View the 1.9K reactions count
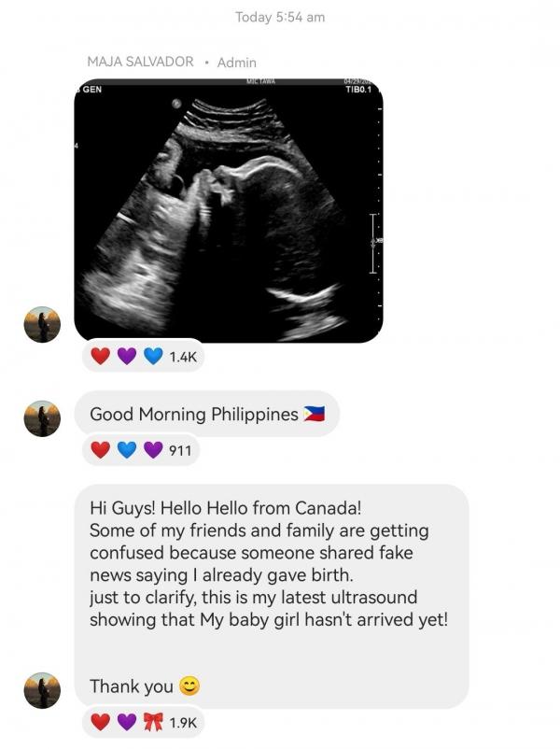This screenshot has width=560, height=749. [183, 723]
